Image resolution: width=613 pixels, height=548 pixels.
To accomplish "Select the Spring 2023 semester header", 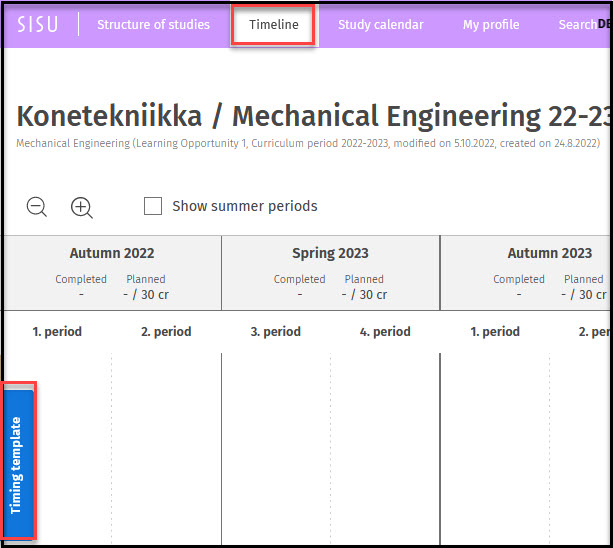I will 330,253.
